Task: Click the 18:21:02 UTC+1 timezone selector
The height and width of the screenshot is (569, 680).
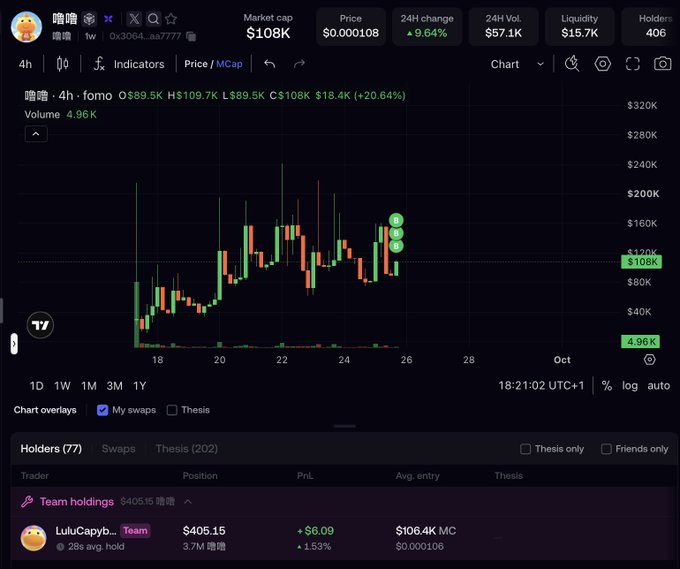Action: point(541,385)
